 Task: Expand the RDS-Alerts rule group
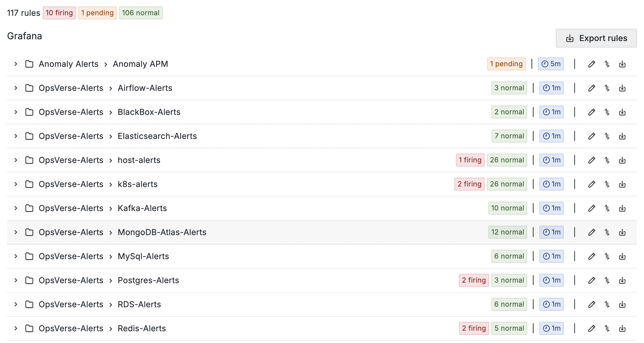click(x=16, y=304)
